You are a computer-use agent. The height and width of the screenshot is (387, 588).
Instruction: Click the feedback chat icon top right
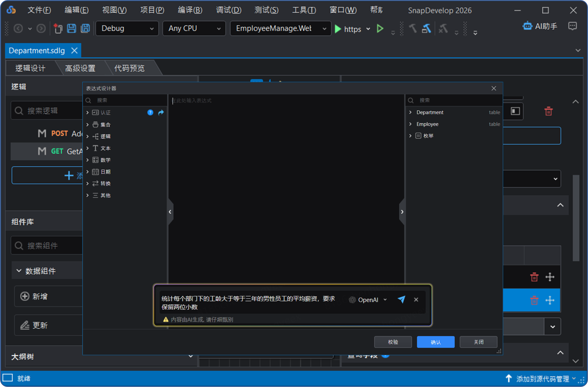click(572, 26)
